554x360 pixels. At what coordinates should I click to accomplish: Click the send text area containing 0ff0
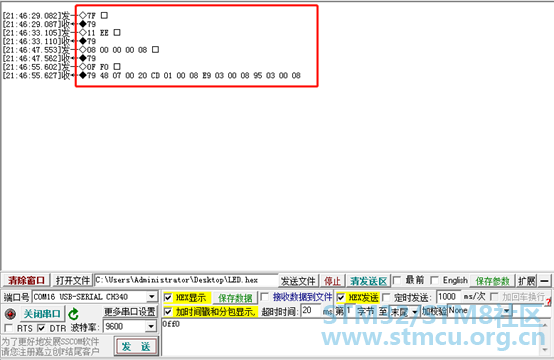351,337
